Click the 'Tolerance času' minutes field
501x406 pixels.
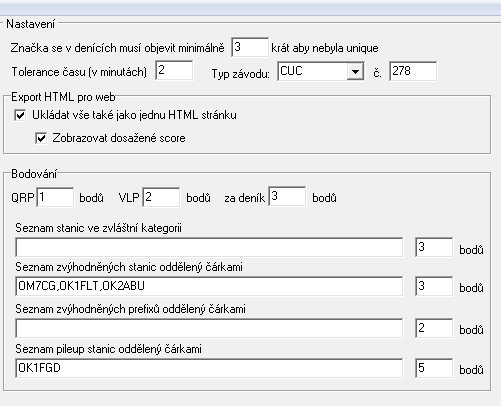[174, 70]
